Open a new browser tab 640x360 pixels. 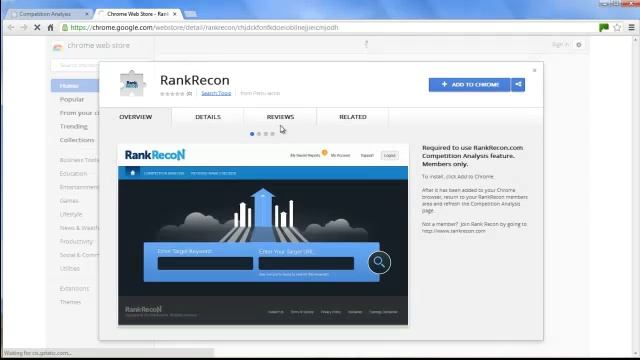[190, 14]
